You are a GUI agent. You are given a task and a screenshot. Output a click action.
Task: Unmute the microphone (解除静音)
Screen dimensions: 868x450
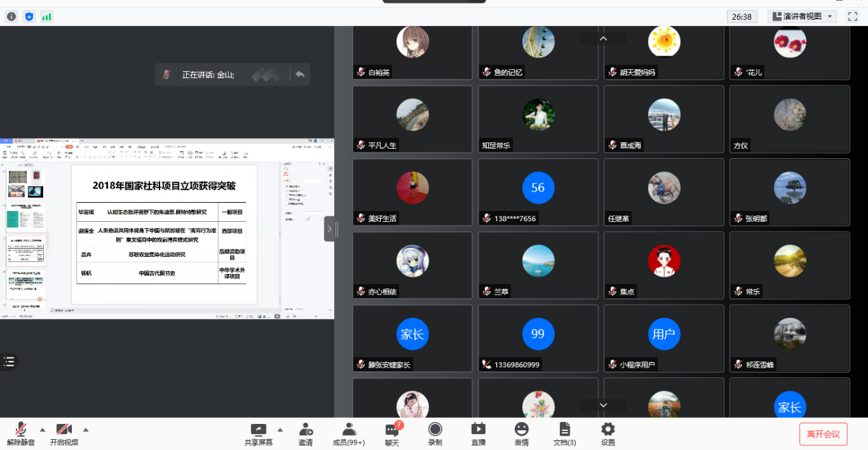21,434
